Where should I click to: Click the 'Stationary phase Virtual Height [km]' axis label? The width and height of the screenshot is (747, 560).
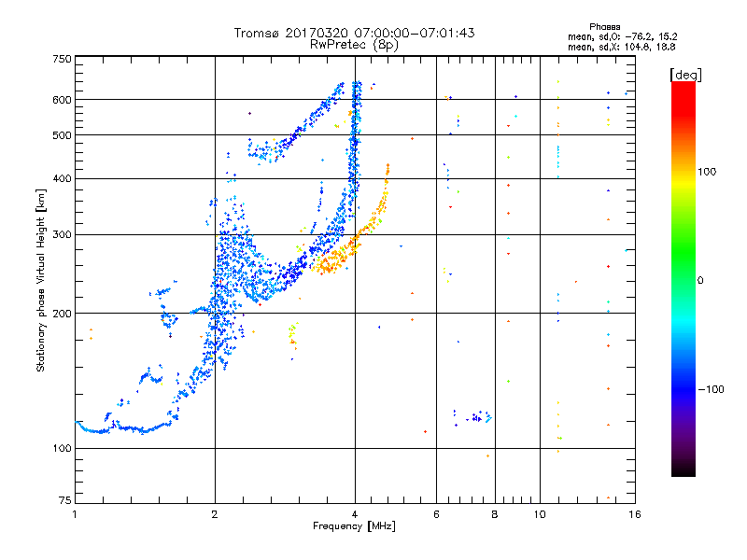(x=41, y=280)
